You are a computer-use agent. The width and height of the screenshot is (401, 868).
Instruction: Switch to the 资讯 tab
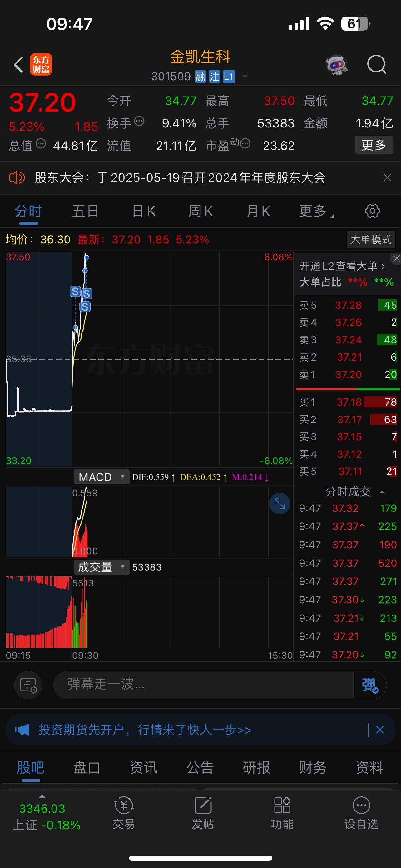(144, 768)
